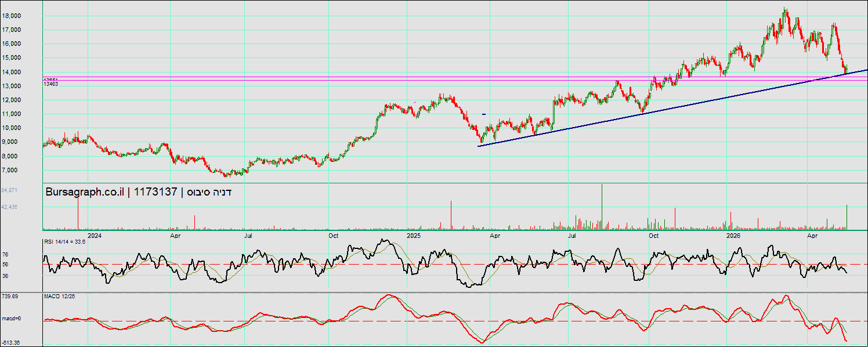
Task: Click the 14,000 price axis label
Action: pyautogui.click(x=12, y=72)
